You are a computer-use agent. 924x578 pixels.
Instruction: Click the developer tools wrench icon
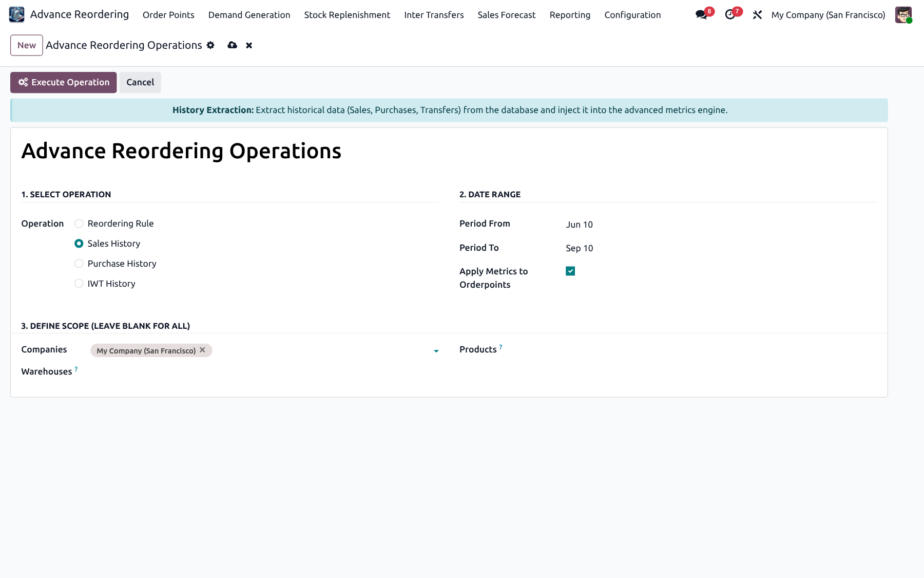pos(757,15)
